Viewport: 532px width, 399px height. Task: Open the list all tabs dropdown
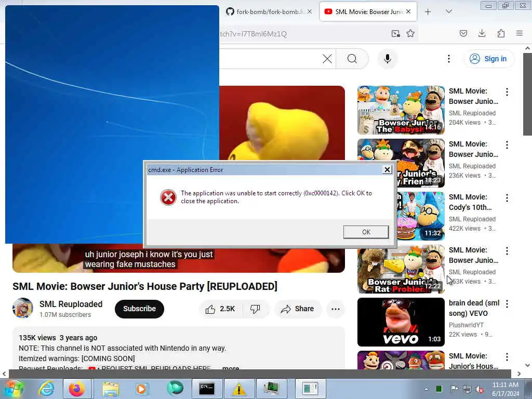(x=448, y=12)
